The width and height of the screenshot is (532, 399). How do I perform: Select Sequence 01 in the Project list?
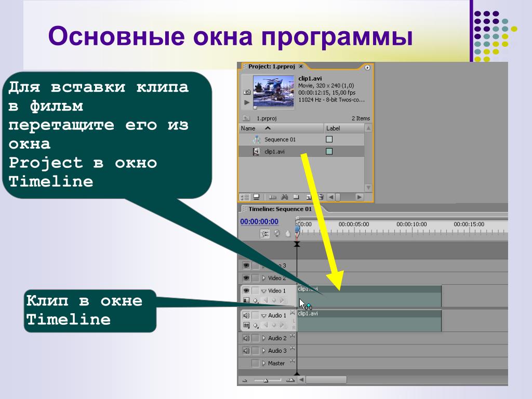(x=301, y=139)
